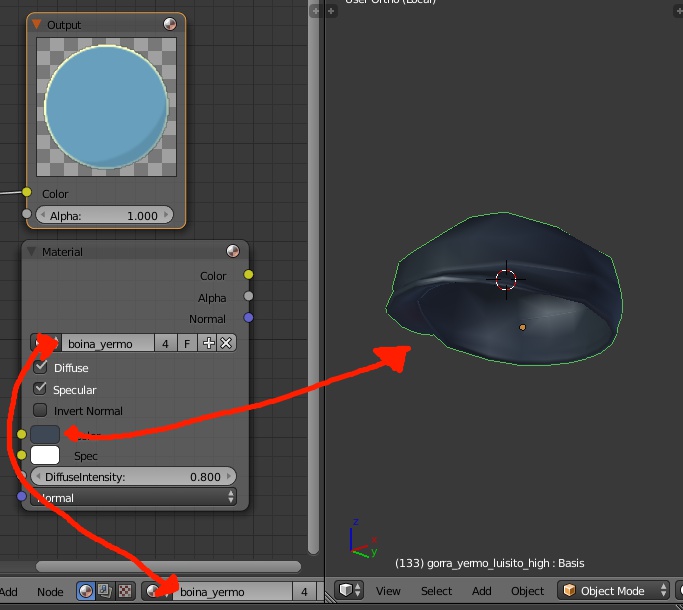This screenshot has width=683, height=610.
Task: Click the Spec input socket on the Material node
Action: (x=21, y=455)
